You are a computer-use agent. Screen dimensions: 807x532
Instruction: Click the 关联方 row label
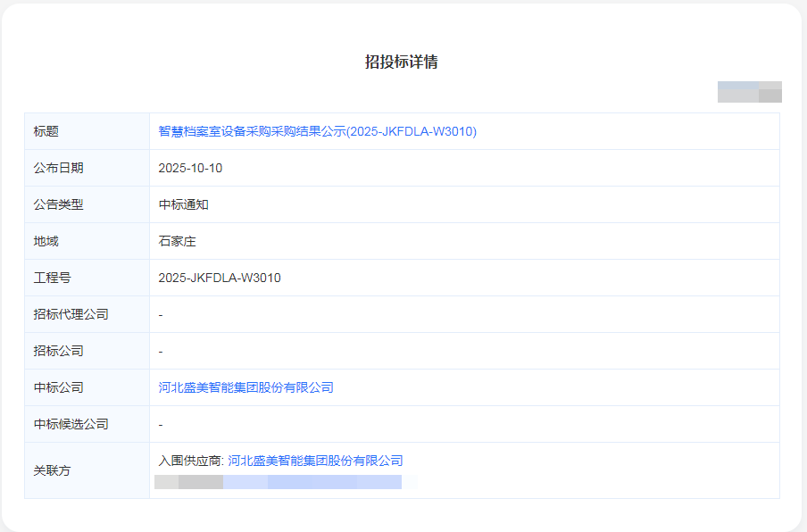52,470
